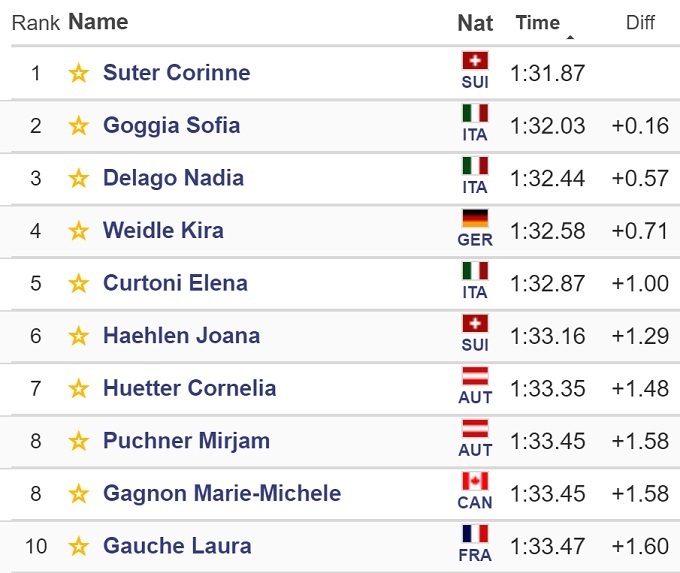680x573 pixels.
Task: Mark Weidle Kira with the star
Action: pyautogui.click(x=79, y=231)
